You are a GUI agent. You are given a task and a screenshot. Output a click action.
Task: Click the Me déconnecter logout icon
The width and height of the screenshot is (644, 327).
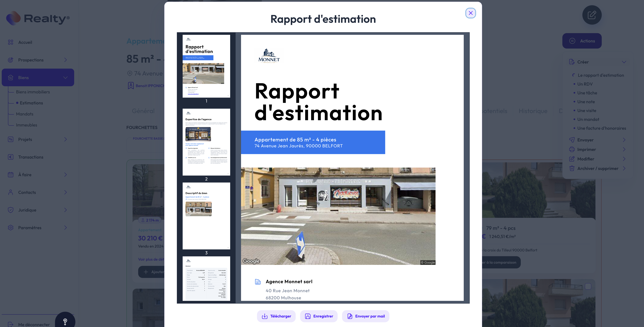tap(11, 324)
